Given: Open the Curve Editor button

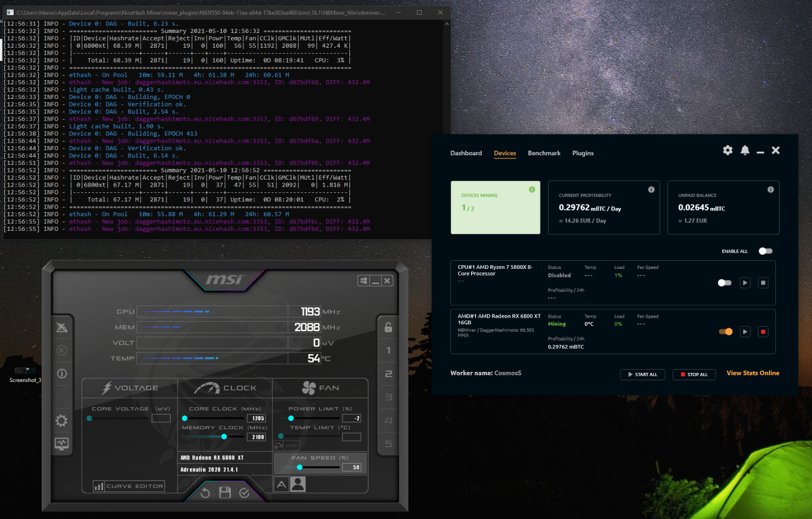Looking at the screenshot, I should 129,486.
